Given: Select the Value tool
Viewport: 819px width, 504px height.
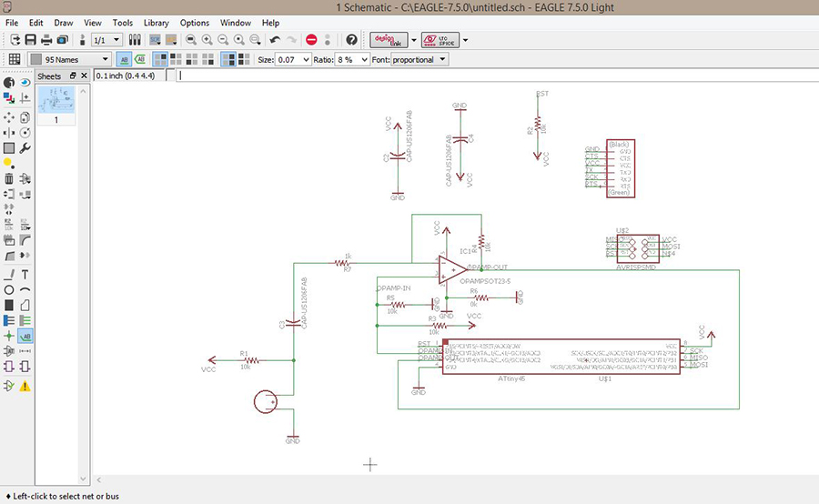Looking at the screenshot, I should point(25,225).
